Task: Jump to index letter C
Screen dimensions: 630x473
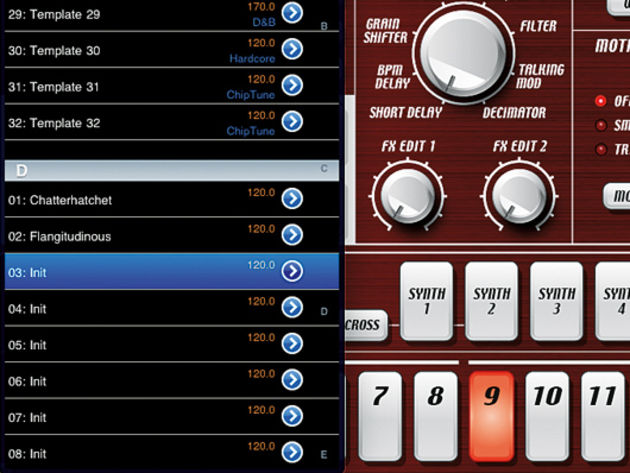Action: tap(324, 169)
